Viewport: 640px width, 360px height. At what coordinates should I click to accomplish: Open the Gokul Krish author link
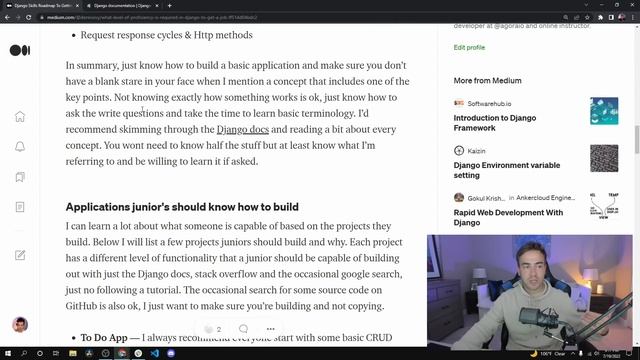click(486, 198)
